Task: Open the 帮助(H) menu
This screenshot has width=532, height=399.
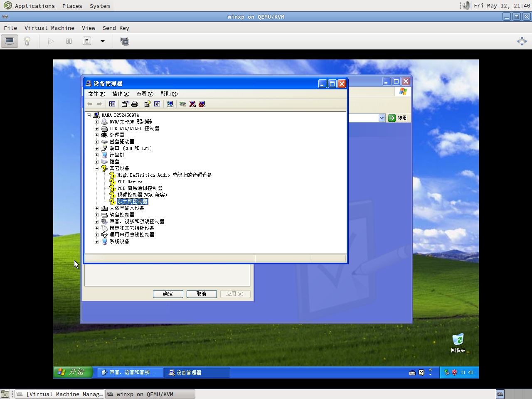Action: 169,94
